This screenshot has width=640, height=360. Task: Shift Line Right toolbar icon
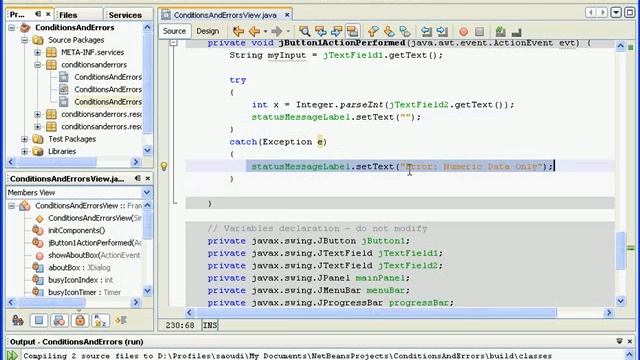442,31
